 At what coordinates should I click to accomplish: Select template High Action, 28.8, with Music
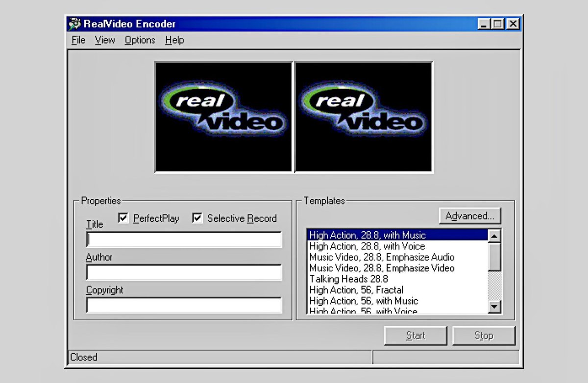[x=397, y=235]
